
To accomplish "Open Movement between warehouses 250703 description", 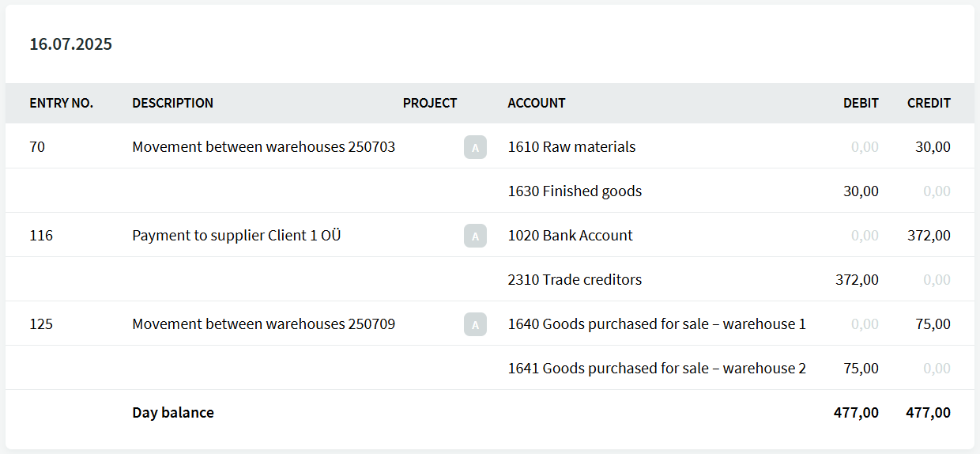I will click(x=263, y=147).
